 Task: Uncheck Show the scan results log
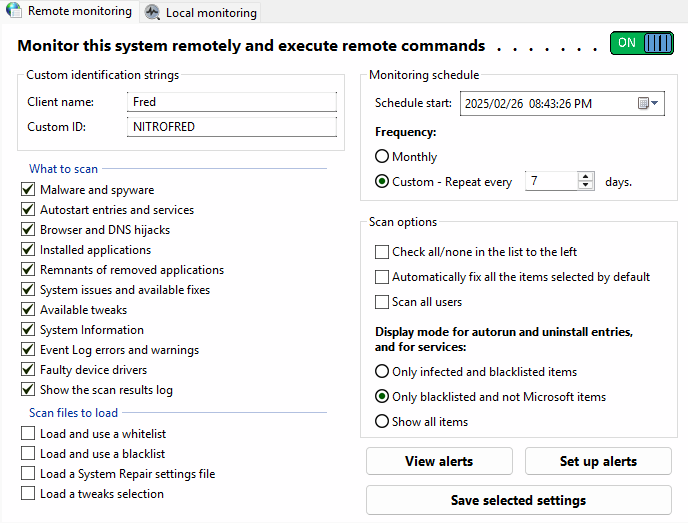tap(28, 390)
